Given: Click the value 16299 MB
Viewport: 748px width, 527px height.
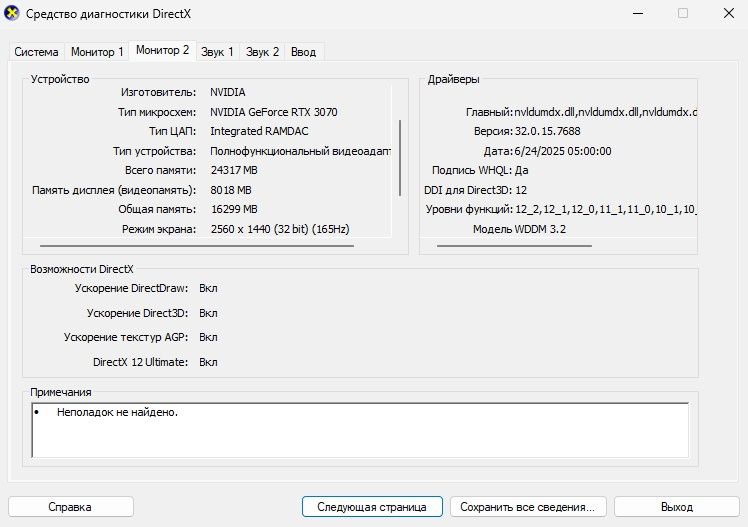Looking at the screenshot, I should point(234,209).
